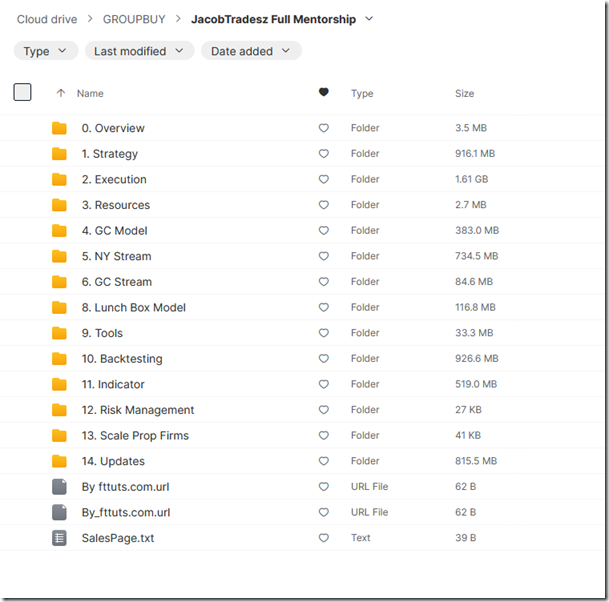609x602 pixels.
Task: Favorite the 0. Overview folder
Action: coord(324,128)
